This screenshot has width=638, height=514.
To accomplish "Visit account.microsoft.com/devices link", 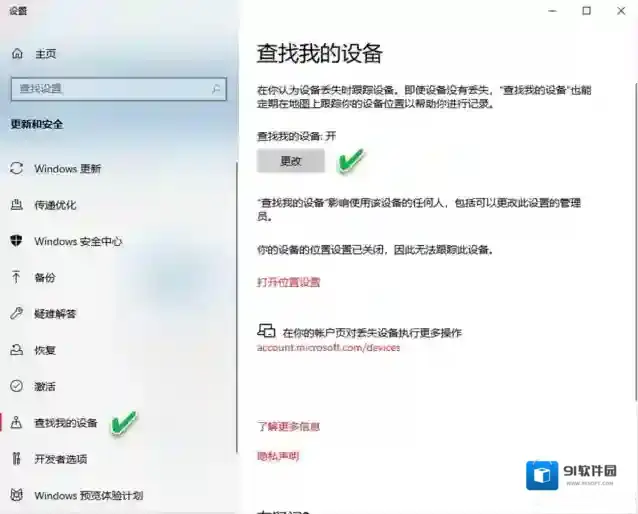I will tap(328, 348).
